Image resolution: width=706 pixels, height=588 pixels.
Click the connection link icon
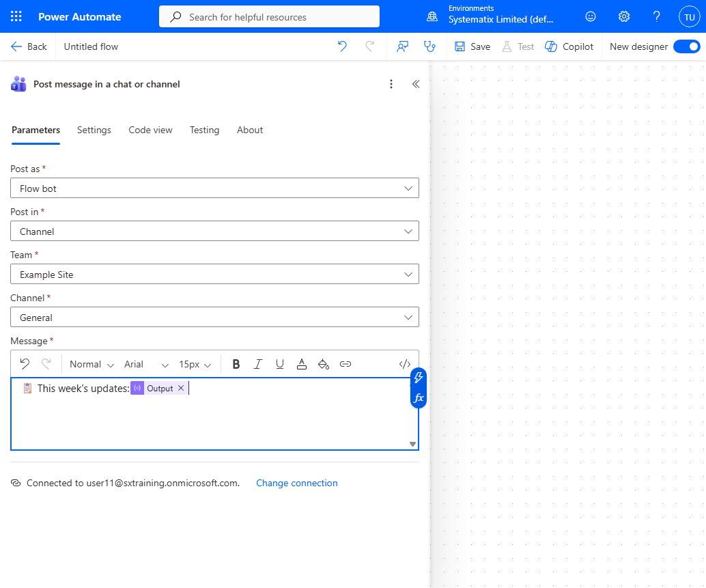(16, 483)
